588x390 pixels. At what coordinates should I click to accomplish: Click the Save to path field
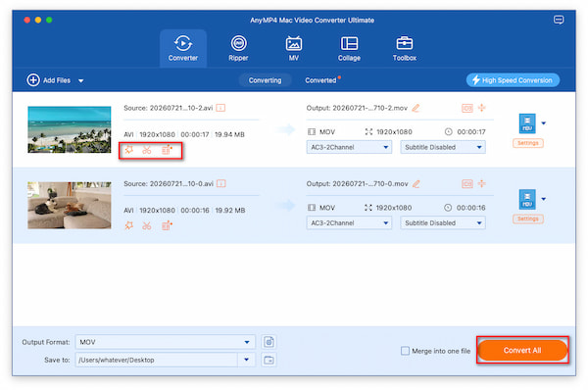click(157, 360)
